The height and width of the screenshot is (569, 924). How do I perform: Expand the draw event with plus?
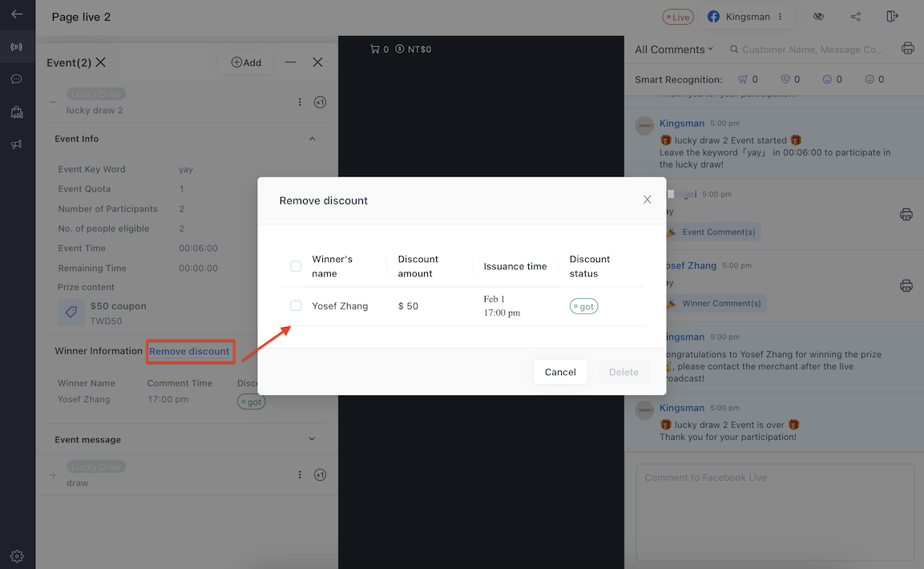click(x=53, y=474)
